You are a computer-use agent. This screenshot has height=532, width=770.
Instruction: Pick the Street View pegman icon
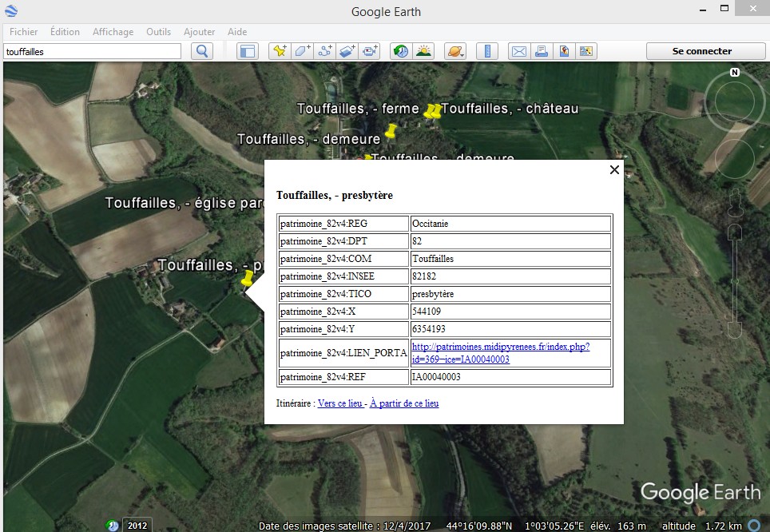735,204
